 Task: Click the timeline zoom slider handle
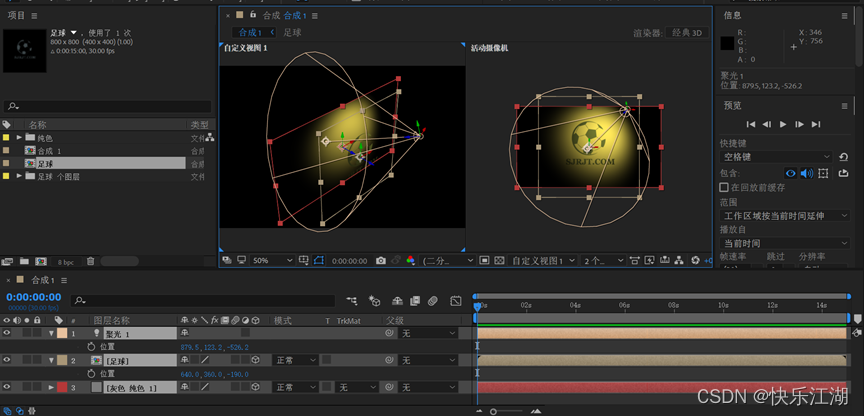point(493,412)
